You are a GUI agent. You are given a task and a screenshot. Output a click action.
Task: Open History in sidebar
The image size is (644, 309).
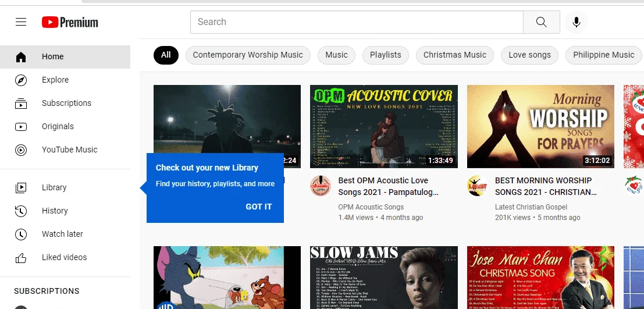point(65,211)
